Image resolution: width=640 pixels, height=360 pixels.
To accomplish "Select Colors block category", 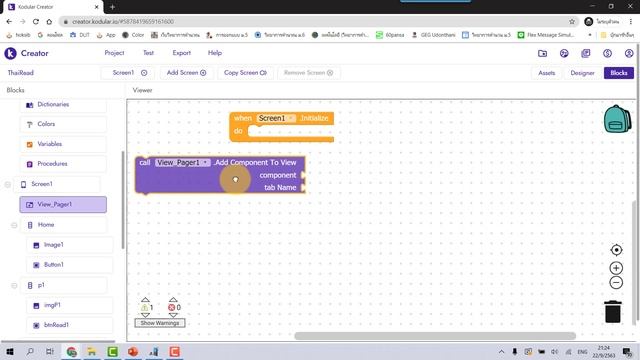I will click(x=63, y=124).
